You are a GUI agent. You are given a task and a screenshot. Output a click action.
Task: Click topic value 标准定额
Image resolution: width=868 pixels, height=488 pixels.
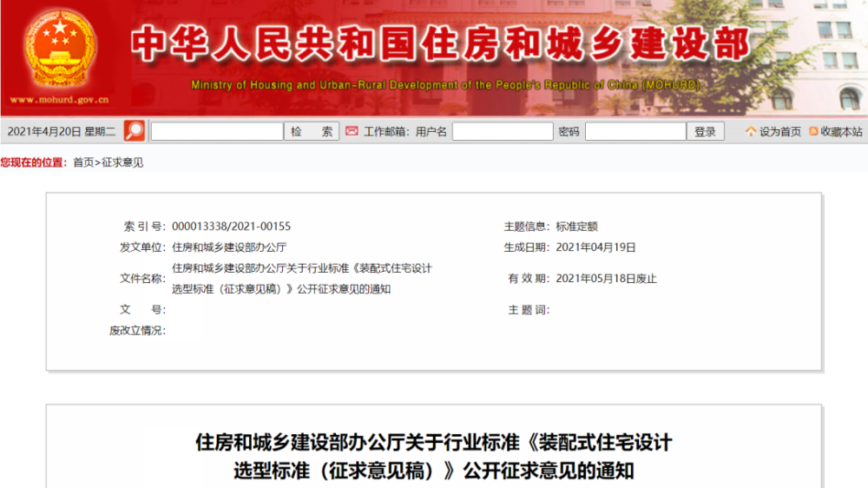[577, 226]
